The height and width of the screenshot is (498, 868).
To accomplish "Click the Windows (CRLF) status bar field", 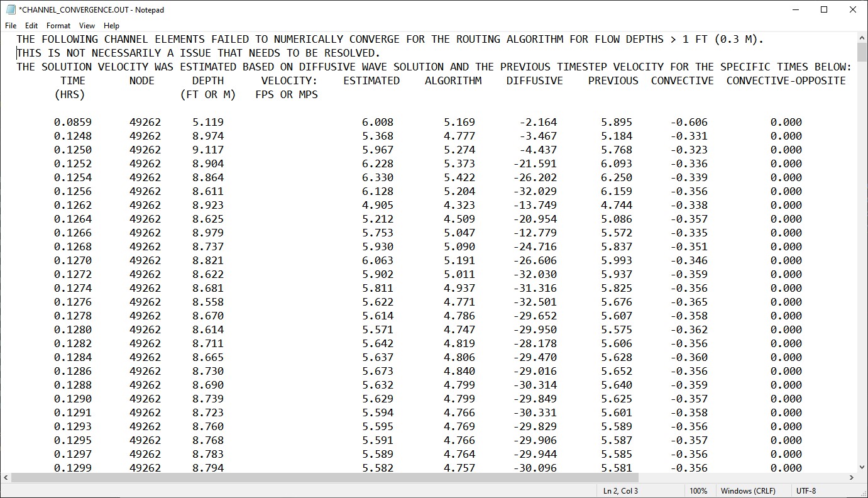I will tap(748, 491).
